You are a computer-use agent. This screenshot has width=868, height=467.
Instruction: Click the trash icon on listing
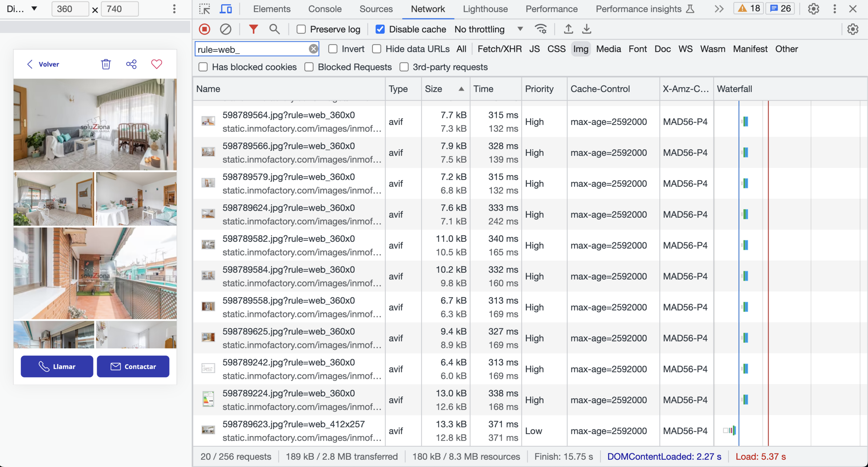(x=106, y=64)
